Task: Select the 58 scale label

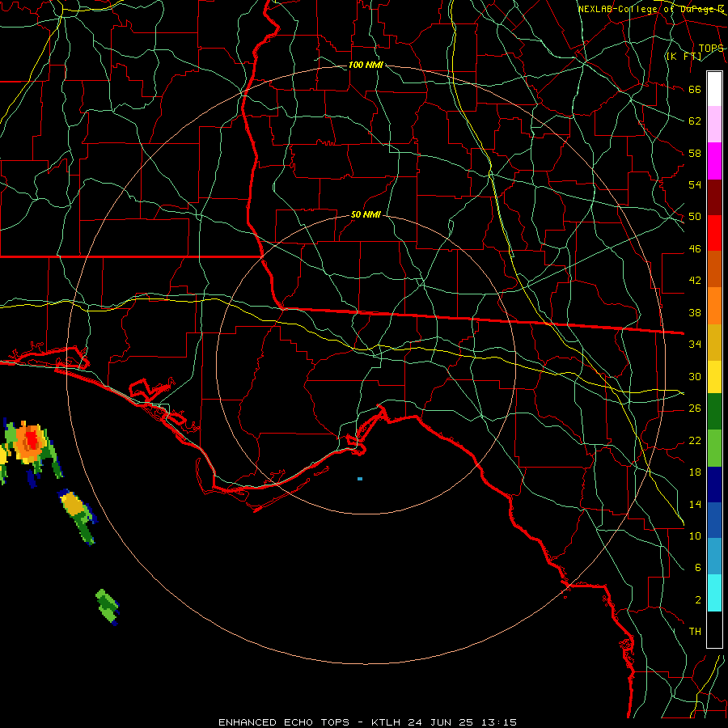Action: [x=695, y=153]
